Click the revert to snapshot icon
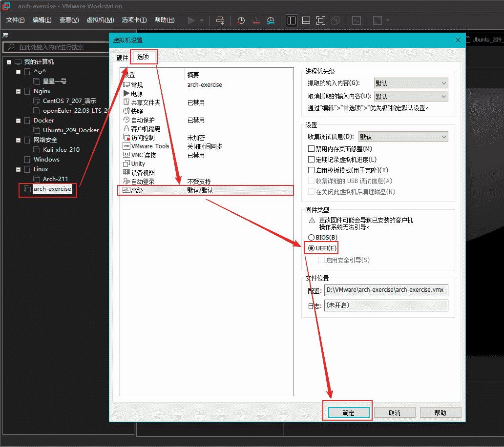The image size is (504, 447). [256, 20]
